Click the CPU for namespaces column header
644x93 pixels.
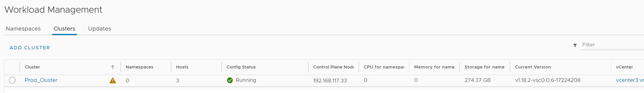[x=384, y=67]
